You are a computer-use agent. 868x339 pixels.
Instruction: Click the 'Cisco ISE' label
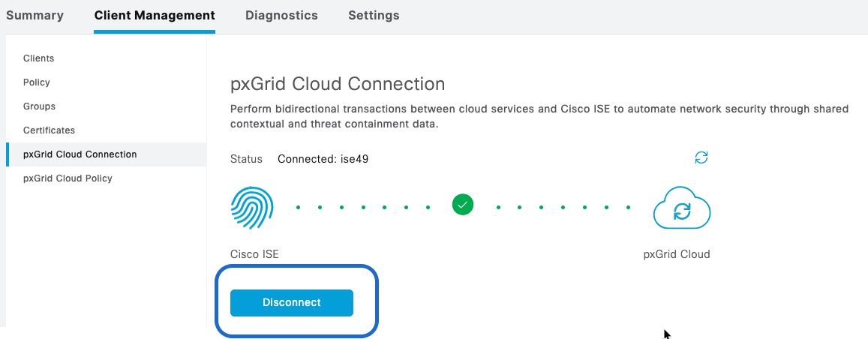click(x=254, y=254)
